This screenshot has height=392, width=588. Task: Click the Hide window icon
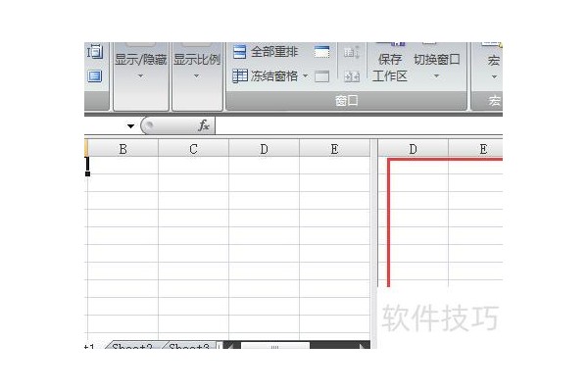321,76
